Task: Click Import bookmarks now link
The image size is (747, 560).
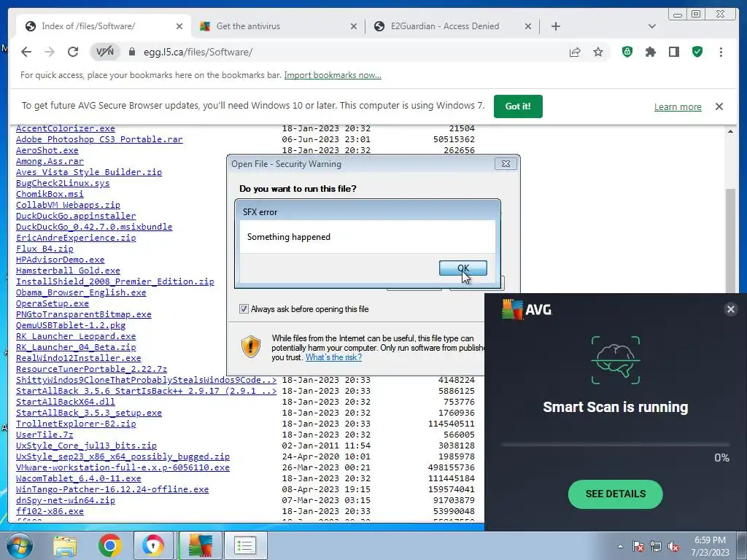Action: tap(333, 75)
